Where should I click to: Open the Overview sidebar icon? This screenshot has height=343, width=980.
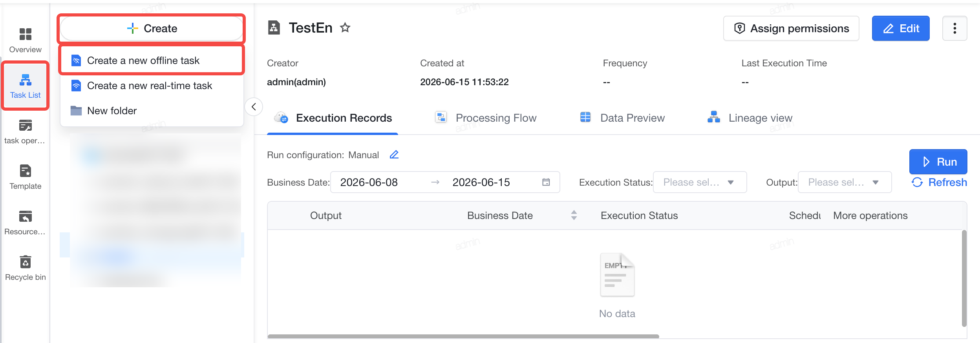(25, 40)
